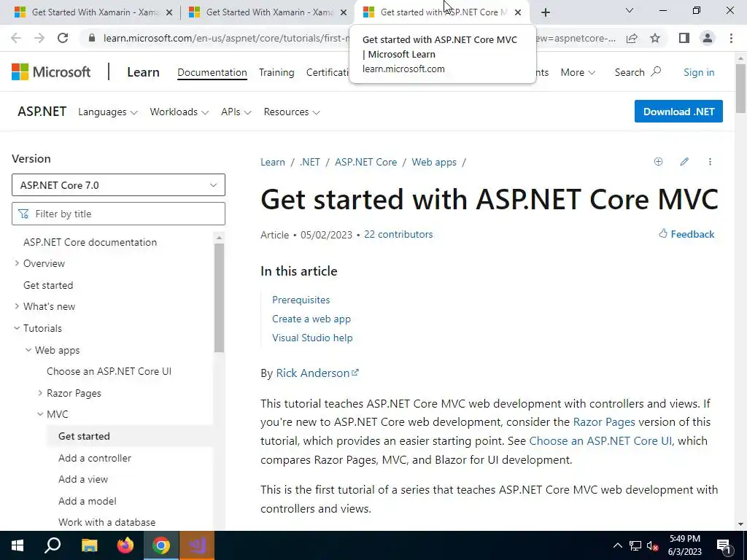Image resolution: width=747 pixels, height=560 pixels.
Task: Open the browser side panel icon
Action: (684, 38)
